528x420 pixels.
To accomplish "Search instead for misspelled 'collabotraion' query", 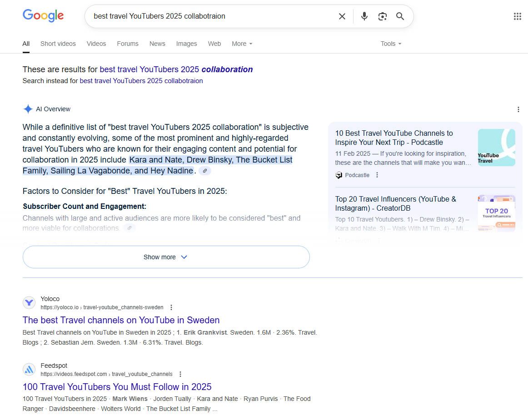I will coord(141,81).
